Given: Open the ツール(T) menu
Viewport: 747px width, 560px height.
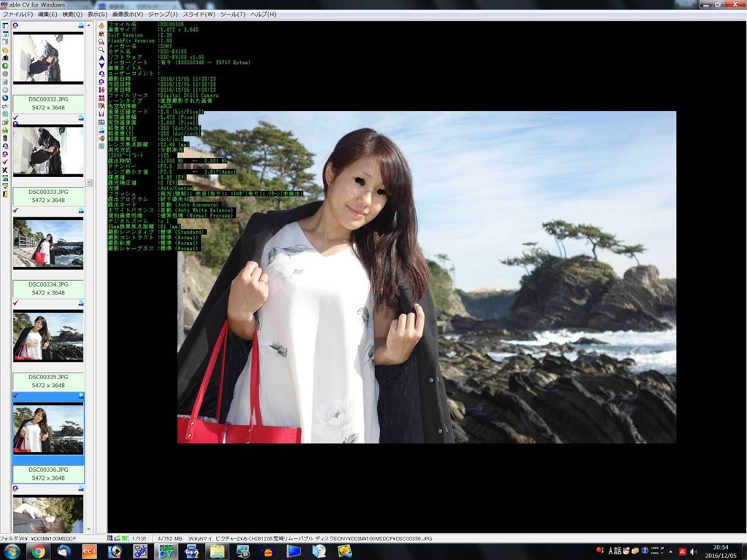Looking at the screenshot, I should pos(232,15).
